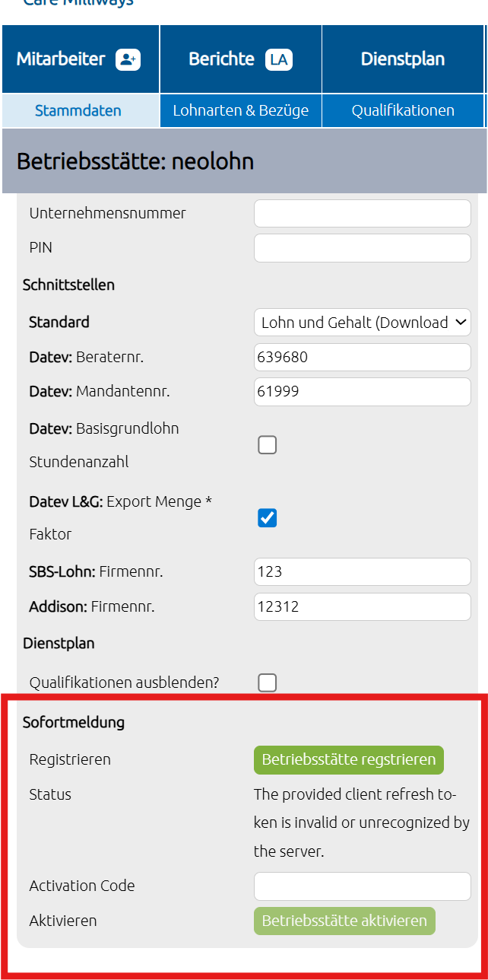Viewport: 488px width, 980px height.
Task: Switch to the Stammdaten tab
Action: point(78,110)
